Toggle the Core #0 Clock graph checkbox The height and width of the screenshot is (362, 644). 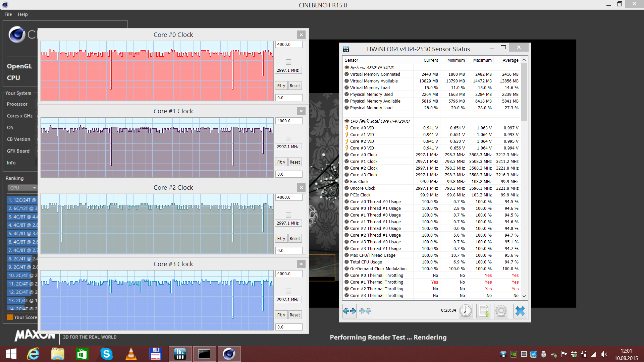288,62
